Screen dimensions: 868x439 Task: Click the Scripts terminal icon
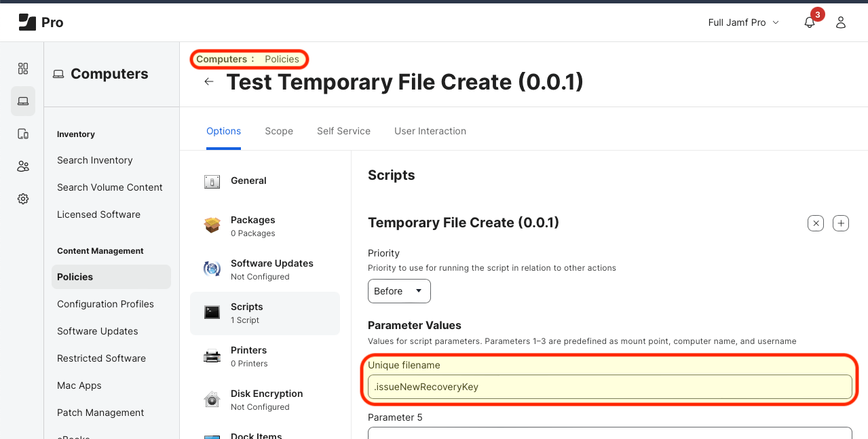(212, 312)
